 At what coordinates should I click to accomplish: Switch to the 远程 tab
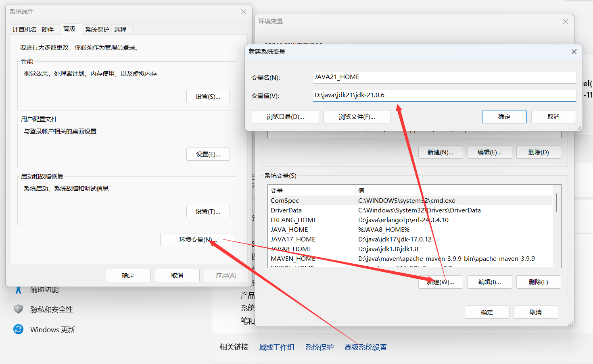120,29
